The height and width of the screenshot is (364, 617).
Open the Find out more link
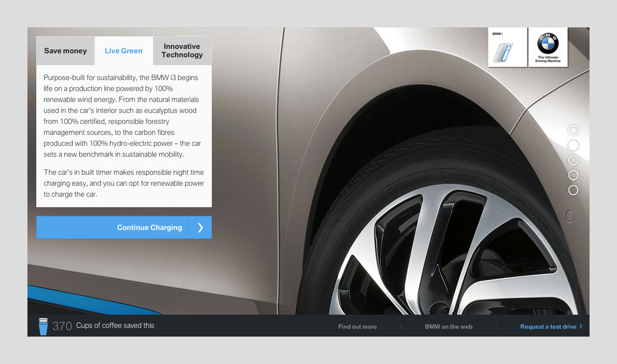coord(357,327)
